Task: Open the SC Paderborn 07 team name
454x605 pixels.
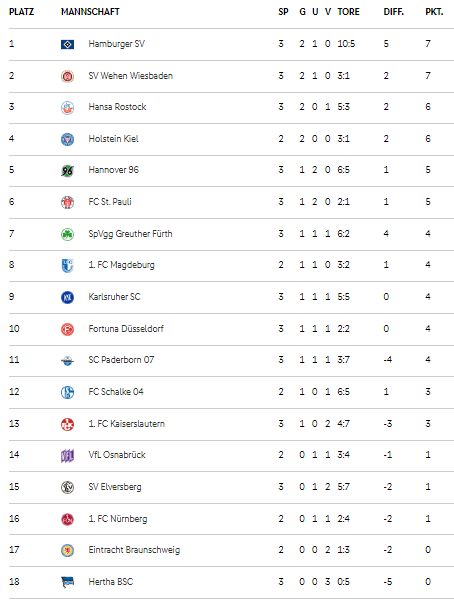Action: [x=121, y=360]
